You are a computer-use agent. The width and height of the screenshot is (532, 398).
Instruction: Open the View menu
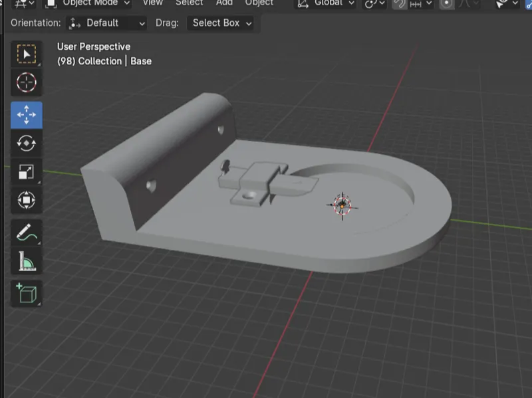coord(152,3)
